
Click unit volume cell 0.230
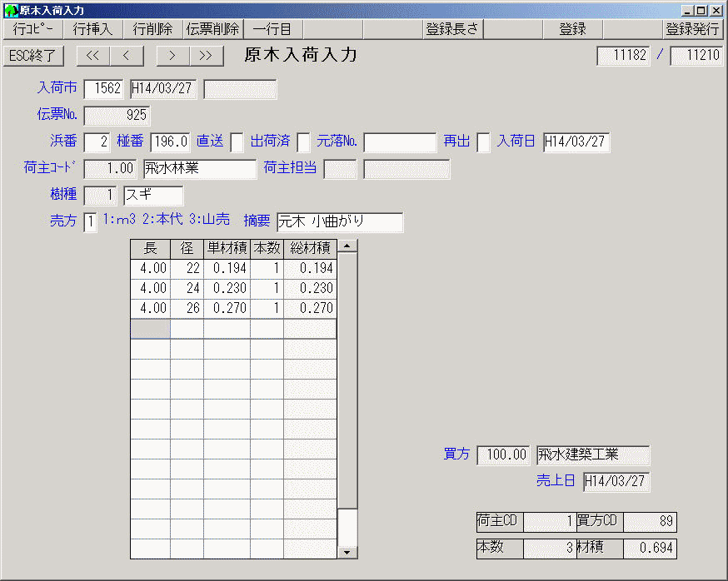227,289
